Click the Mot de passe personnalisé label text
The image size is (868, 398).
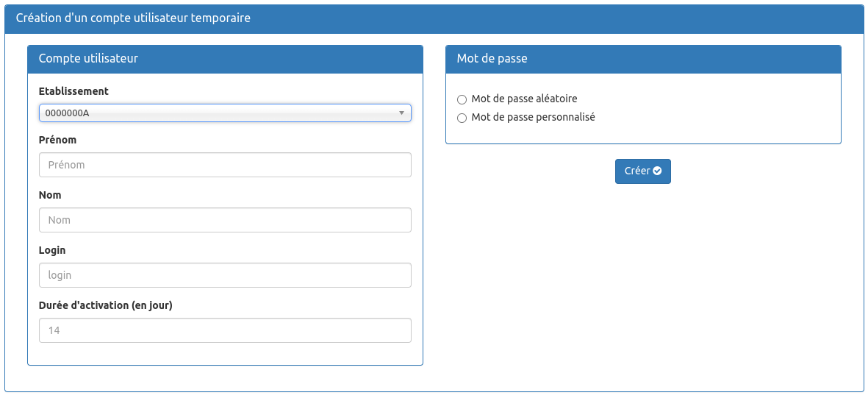pos(533,118)
